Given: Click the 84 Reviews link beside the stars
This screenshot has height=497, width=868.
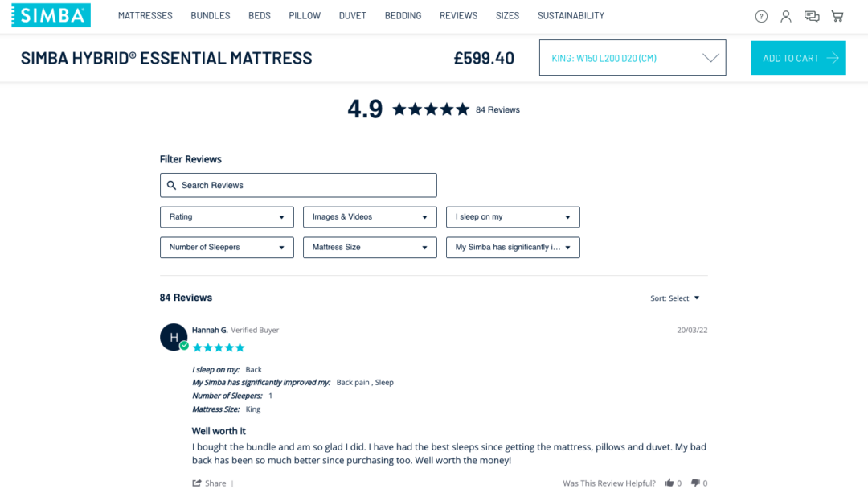Looking at the screenshot, I should 497,109.
